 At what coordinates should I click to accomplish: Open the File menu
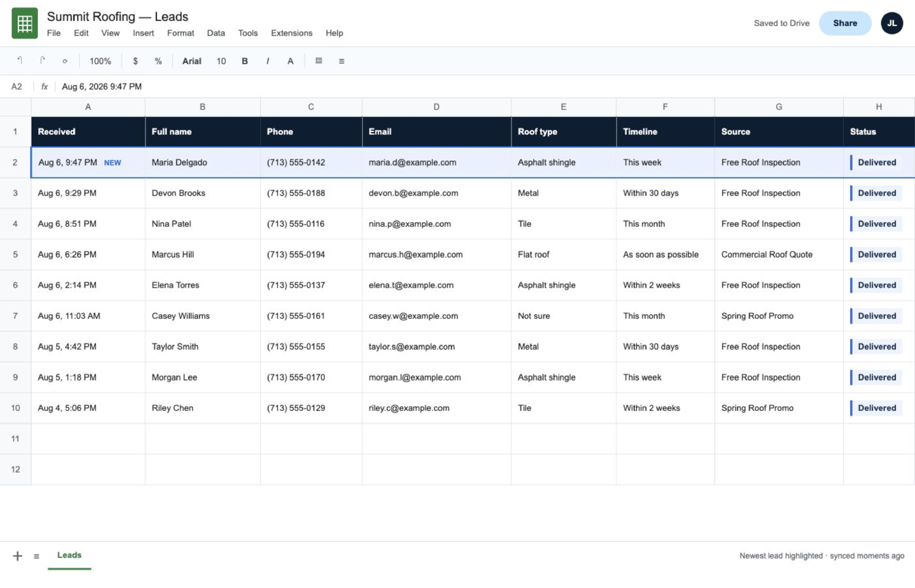pyautogui.click(x=54, y=33)
